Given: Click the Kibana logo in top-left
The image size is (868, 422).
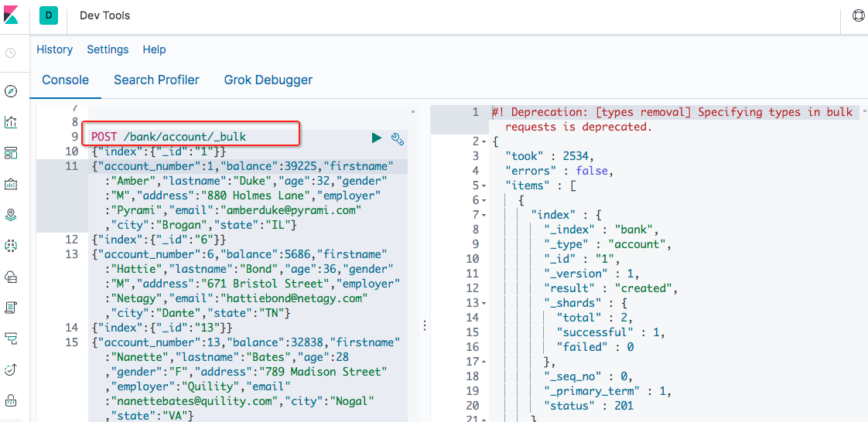Looking at the screenshot, I should point(11,16).
